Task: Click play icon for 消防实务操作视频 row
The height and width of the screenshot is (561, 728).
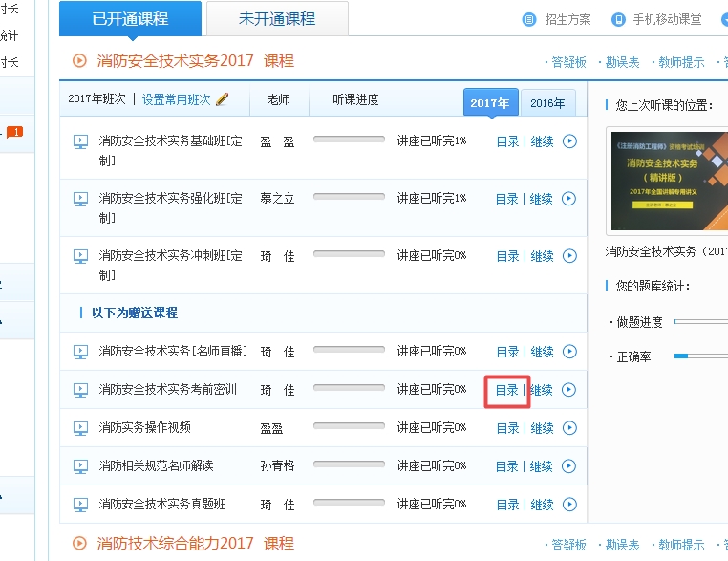Action: 569,428
